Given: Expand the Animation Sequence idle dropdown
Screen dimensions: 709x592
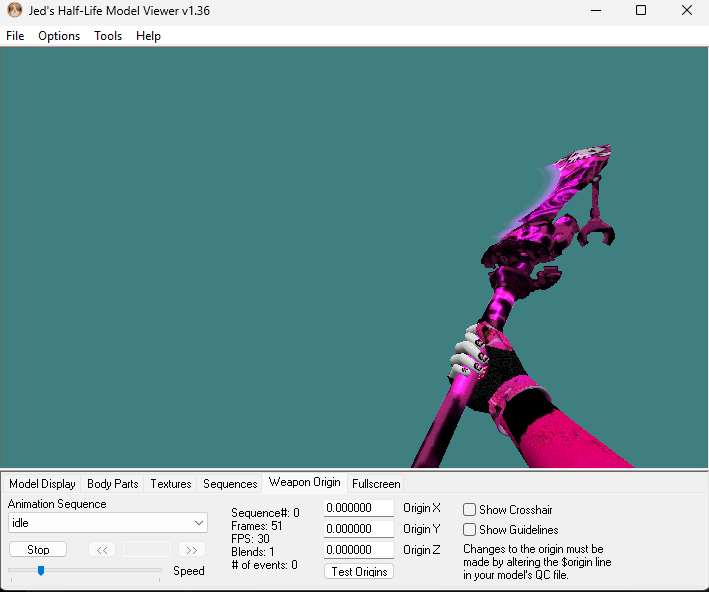Looking at the screenshot, I should pyautogui.click(x=108, y=523).
